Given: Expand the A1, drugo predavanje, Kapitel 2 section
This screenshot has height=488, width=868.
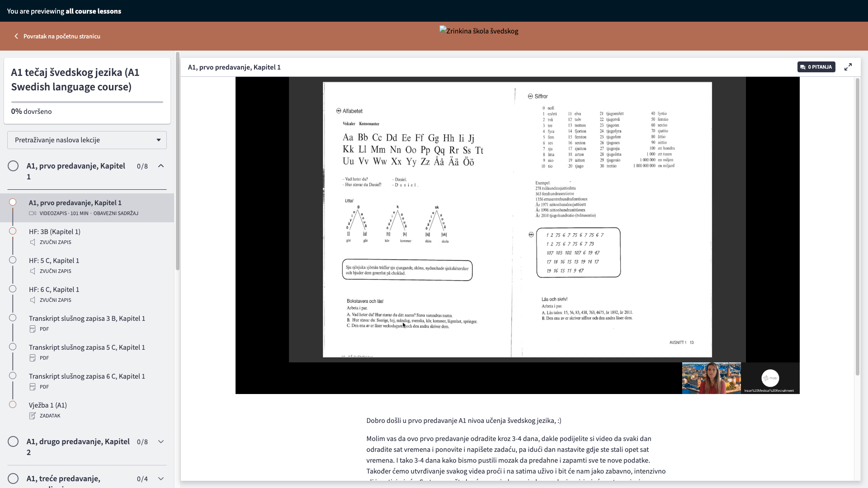Looking at the screenshot, I should [161, 441].
